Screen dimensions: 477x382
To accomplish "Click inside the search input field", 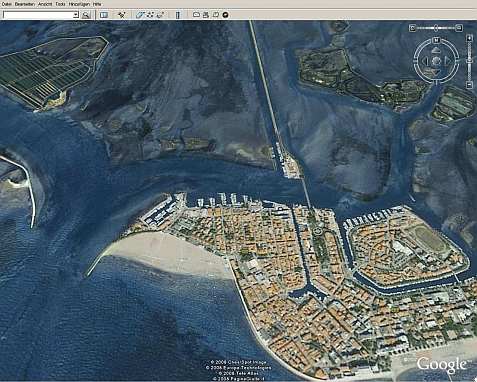I will coord(38,15).
